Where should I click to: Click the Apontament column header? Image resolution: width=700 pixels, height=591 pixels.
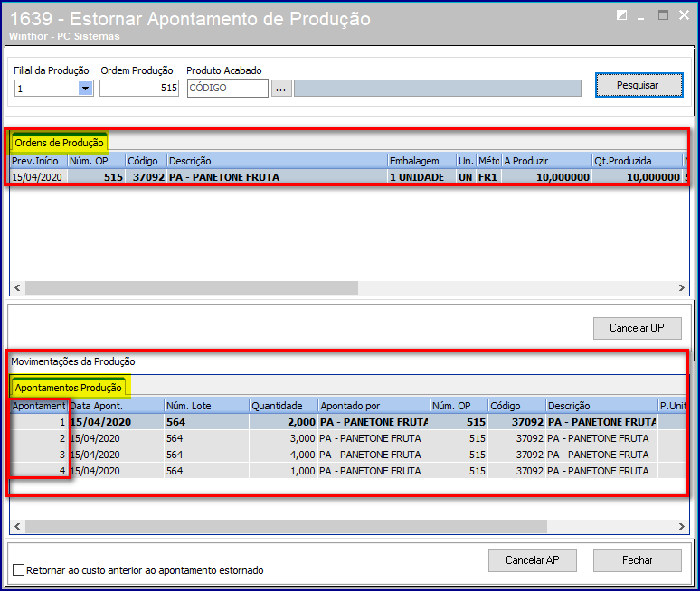39,406
